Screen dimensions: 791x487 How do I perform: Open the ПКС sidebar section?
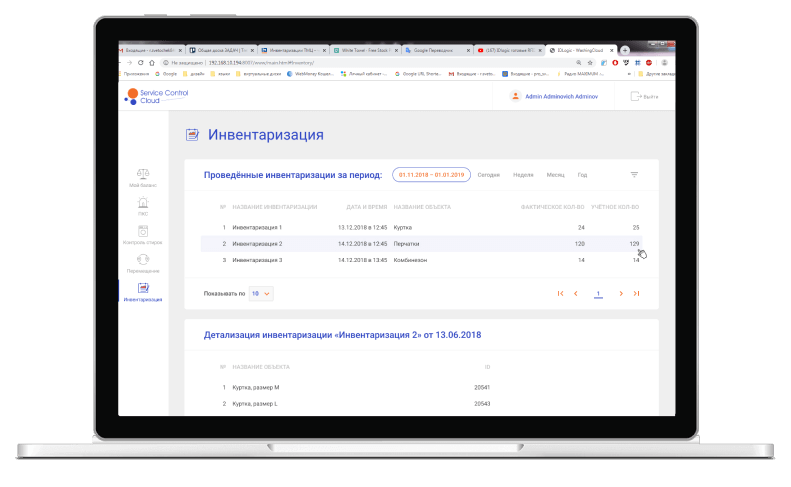click(143, 204)
